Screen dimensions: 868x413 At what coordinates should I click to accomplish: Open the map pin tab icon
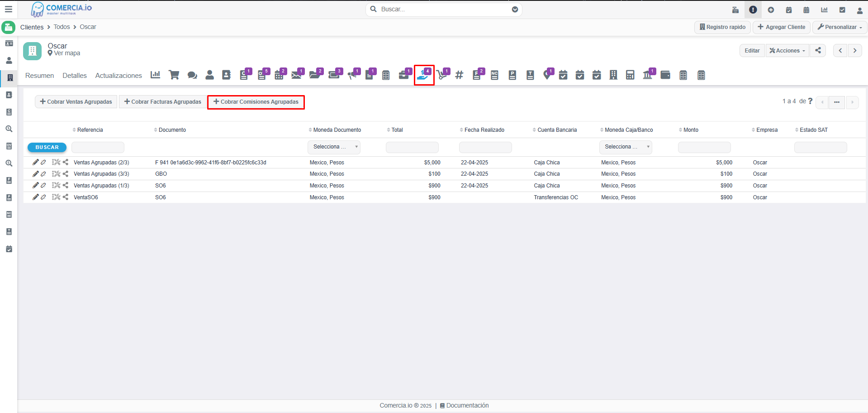pyautogui.click(x=548, y=74)
